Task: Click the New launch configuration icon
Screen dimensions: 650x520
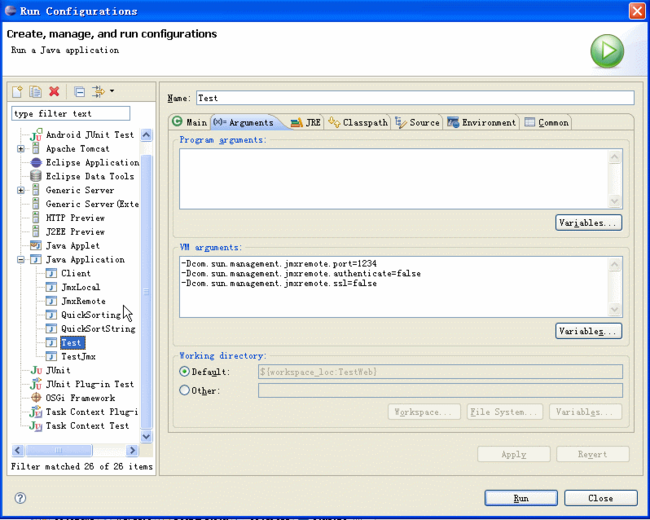Action: (17, 91)
